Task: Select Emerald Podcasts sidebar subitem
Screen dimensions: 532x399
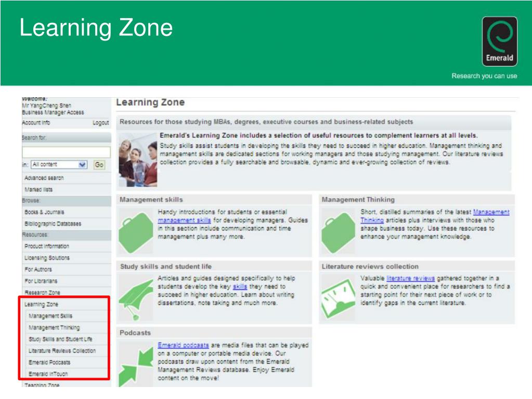Action: [49, 363]
